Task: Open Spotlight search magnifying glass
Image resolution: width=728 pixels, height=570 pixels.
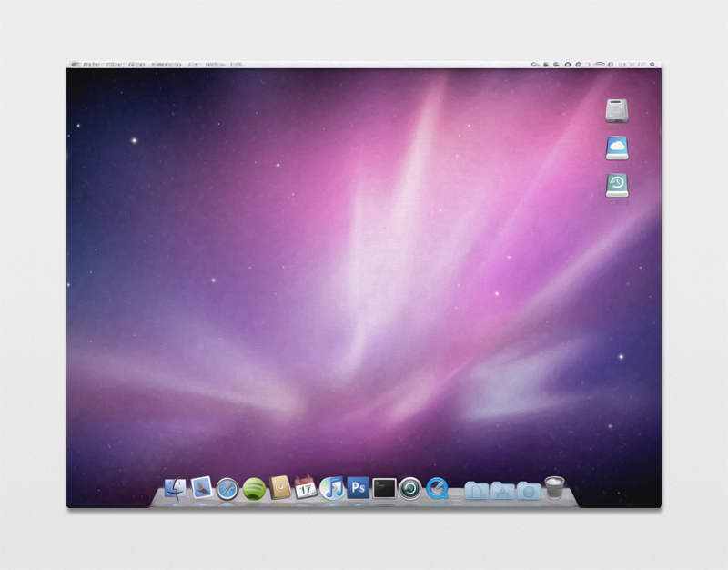Action: (x=652, y=66)
